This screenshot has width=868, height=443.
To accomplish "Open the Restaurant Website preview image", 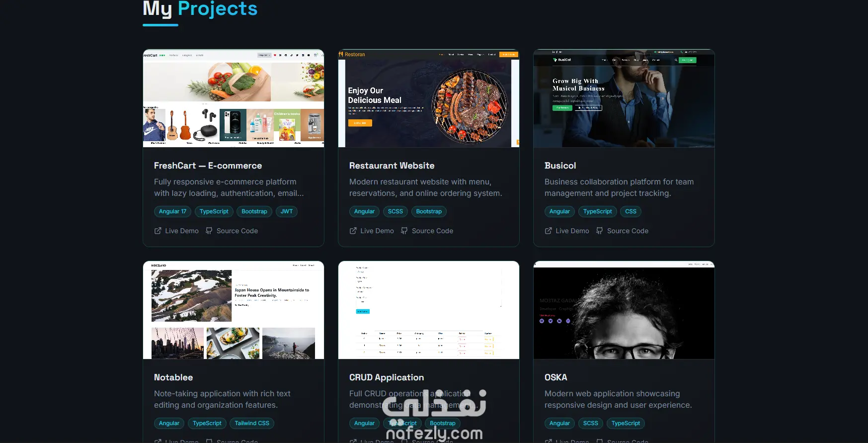I will pos(429,98).
